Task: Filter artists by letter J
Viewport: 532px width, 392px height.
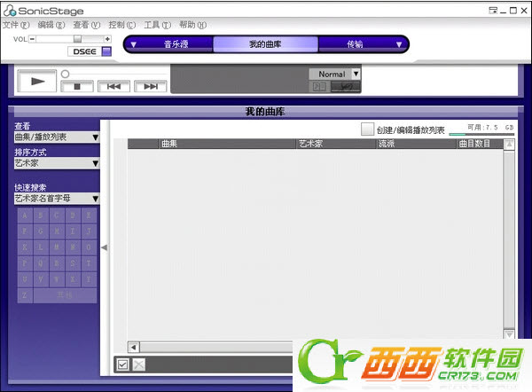Action: [89, 231]
